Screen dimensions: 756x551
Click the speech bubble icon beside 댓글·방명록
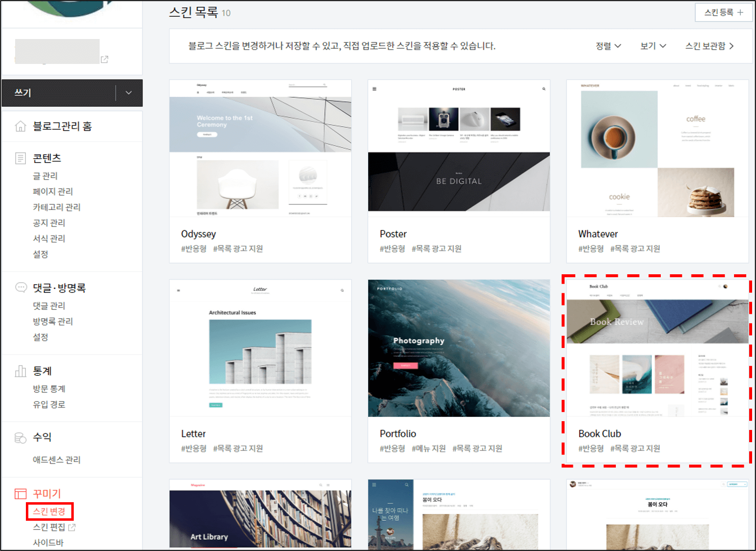20,287
